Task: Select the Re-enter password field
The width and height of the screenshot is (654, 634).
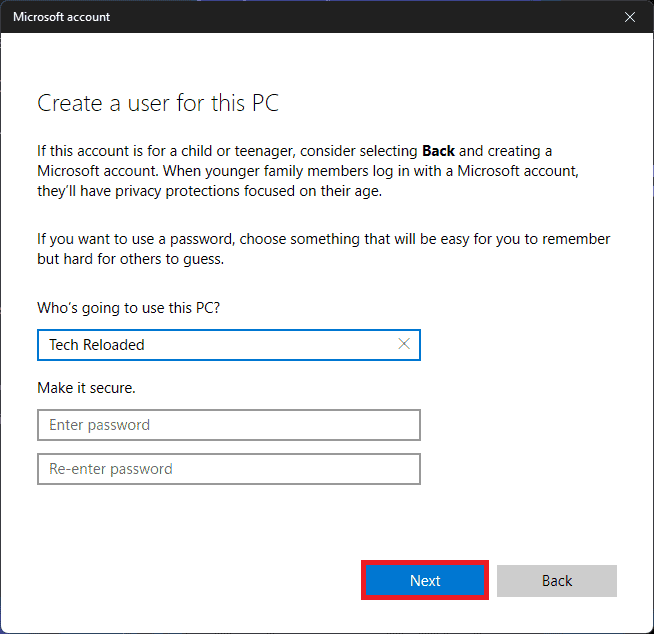Action: pos(228,469)
